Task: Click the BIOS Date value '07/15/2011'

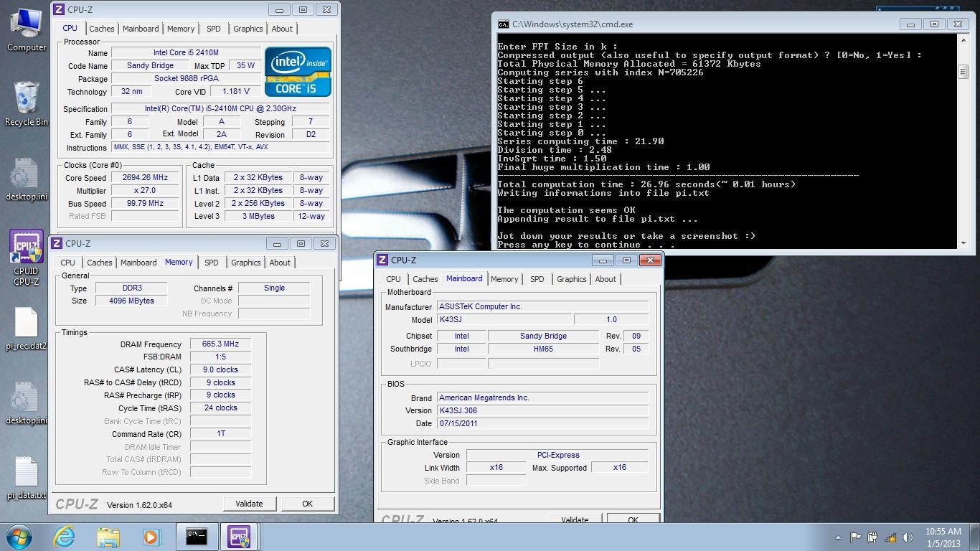Action: [542, 423]
